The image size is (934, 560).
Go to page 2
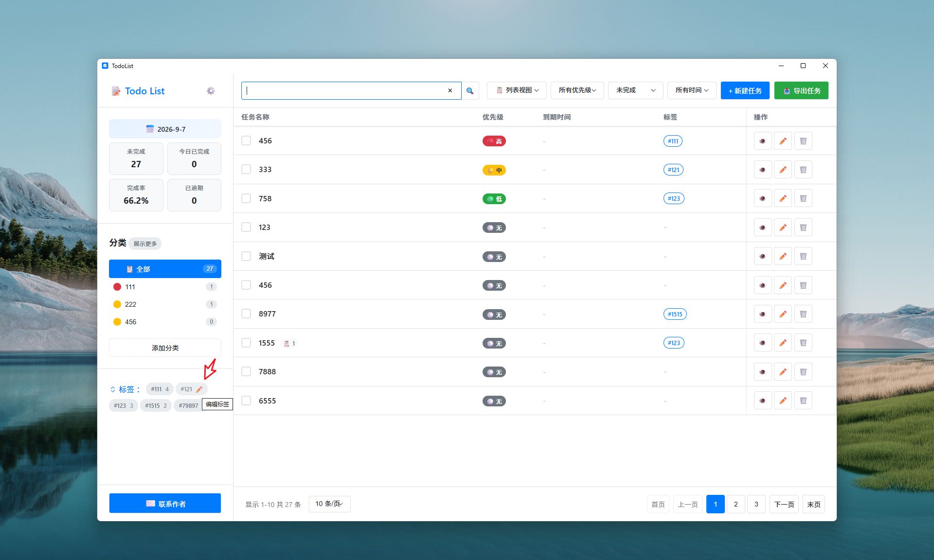(736, 504)
